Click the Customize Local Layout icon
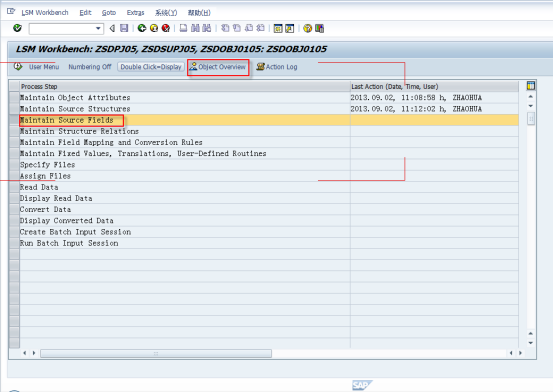 [319, 28]
